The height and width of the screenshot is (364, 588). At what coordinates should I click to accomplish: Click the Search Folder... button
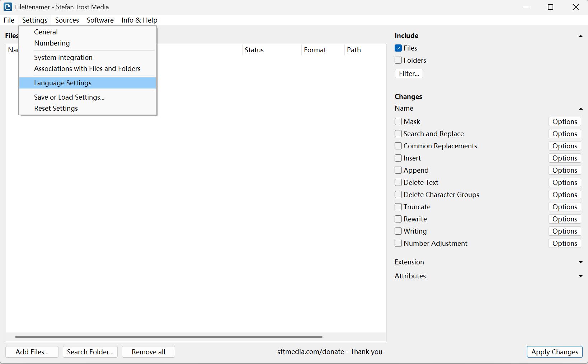pyautogui.click(x=90, y=352)
